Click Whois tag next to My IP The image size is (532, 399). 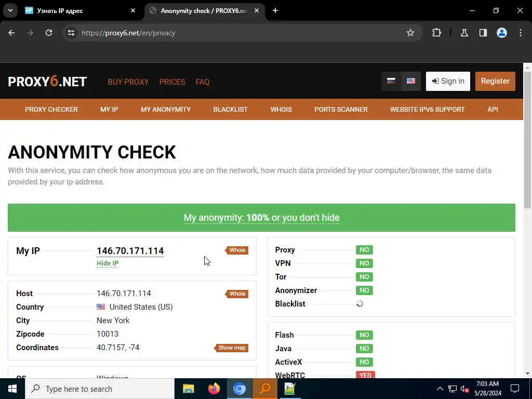click(237, 250)
